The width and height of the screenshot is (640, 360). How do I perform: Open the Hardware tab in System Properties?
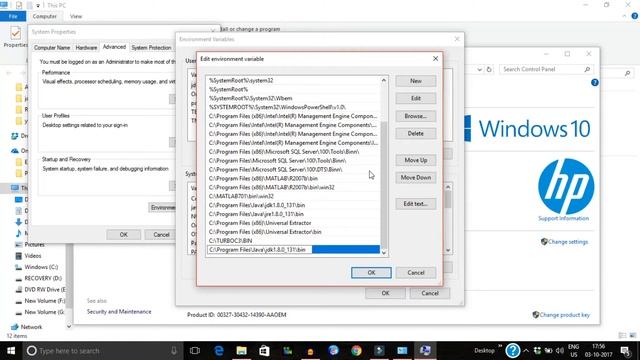click(87, 48)
